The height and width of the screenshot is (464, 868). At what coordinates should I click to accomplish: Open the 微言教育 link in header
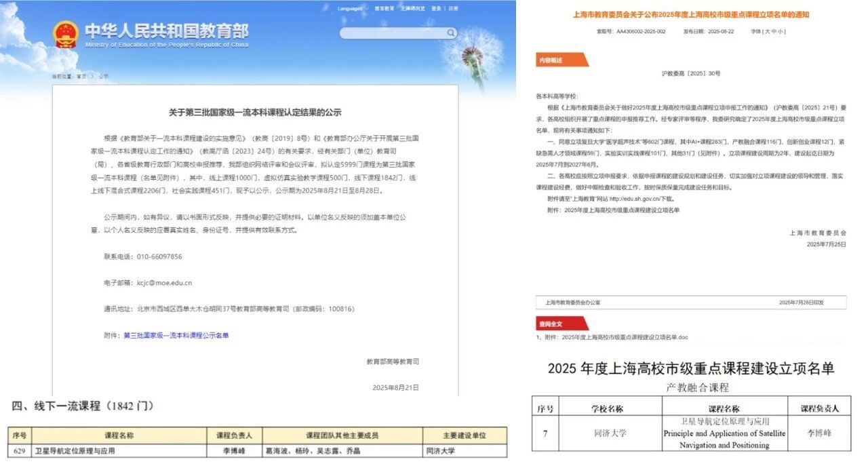pos(384,8)
